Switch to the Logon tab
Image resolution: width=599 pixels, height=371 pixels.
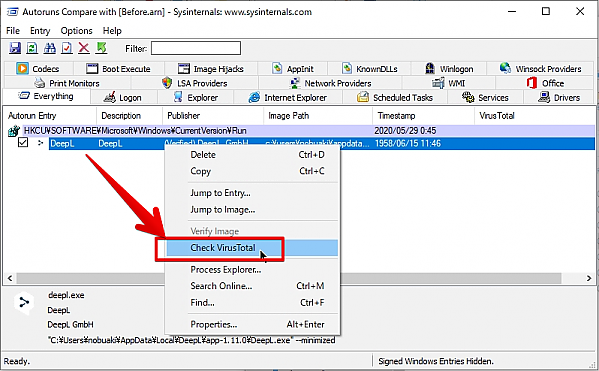pyautogui.click(x=123, y=98)
